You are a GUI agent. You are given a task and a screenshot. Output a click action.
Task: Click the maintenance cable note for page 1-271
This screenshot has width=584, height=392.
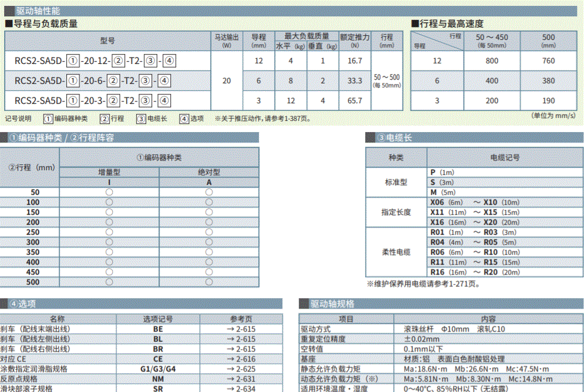424,284
